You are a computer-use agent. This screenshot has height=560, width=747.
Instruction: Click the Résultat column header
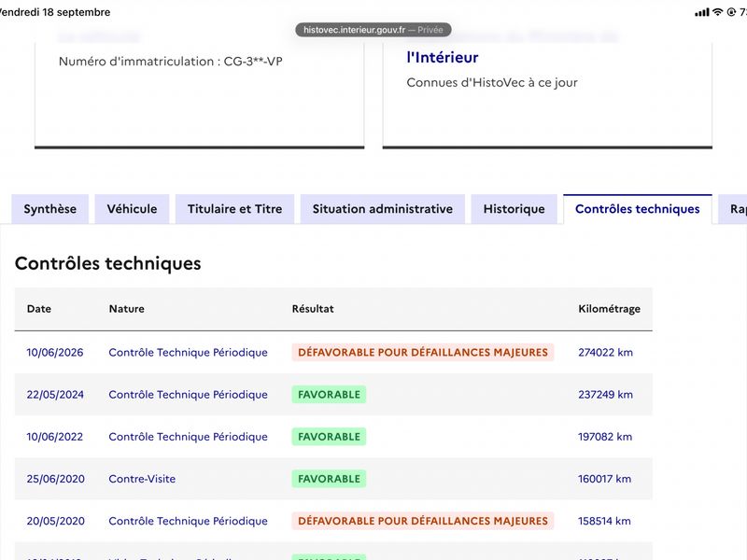coord(313,309)
